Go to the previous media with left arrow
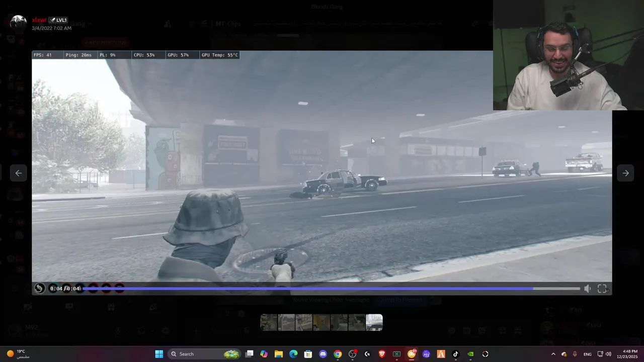Screen dimensions: 644x362 pyautogui.click(x=19, y=173)
